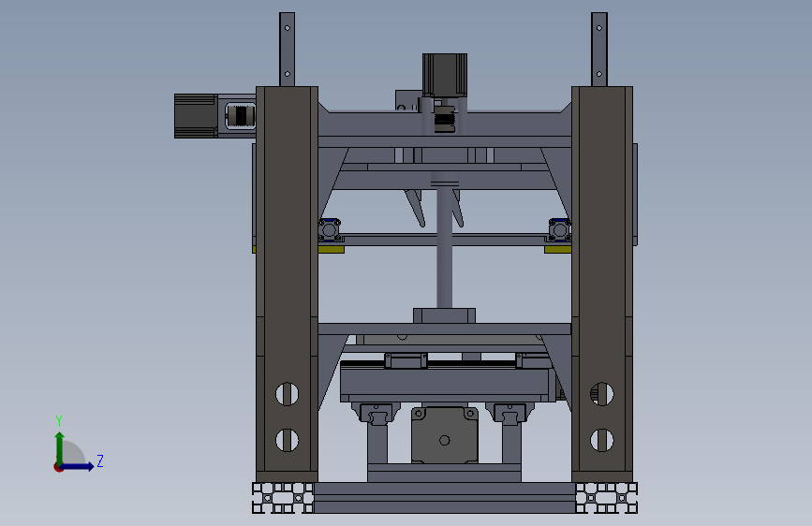Image resolution: width=812 pixels, height=526 pixels.
Task: Select the top-mounted vertical stepper motor
Action: tap(444, 75)
